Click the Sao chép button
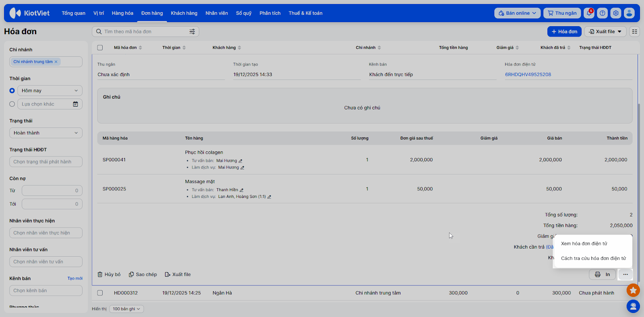The image size is (644, 317). pos(143,275)
